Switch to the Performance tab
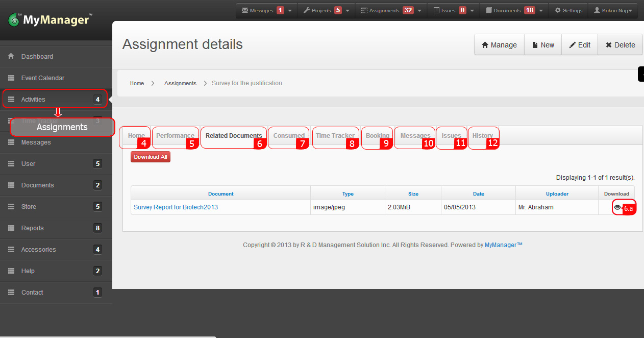The height and width of the screenshot is (338, 644). point(175,136)
